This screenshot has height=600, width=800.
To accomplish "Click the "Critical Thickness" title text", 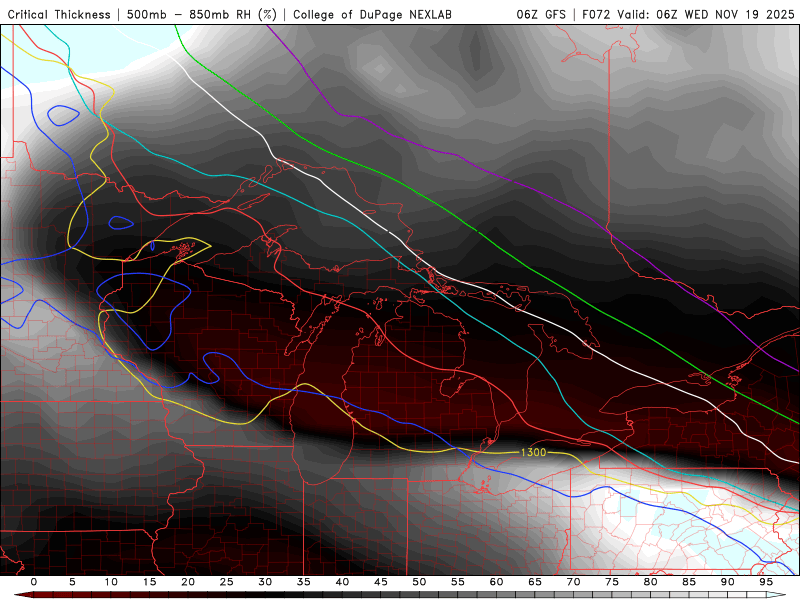I will coord(59,15).
